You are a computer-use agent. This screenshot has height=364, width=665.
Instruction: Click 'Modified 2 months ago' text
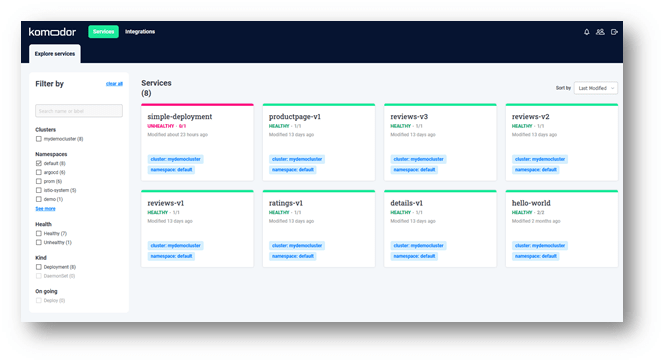click(x=536, y=221)
